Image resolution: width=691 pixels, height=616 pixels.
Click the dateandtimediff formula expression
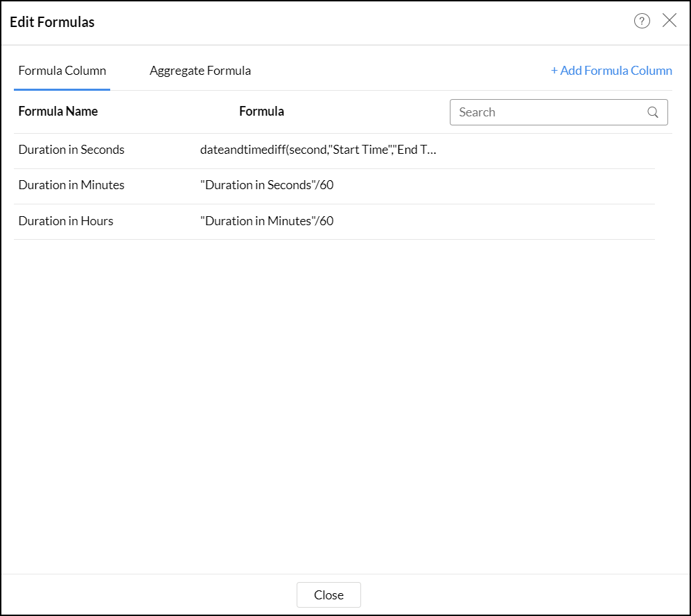click(x=319, y=150)
